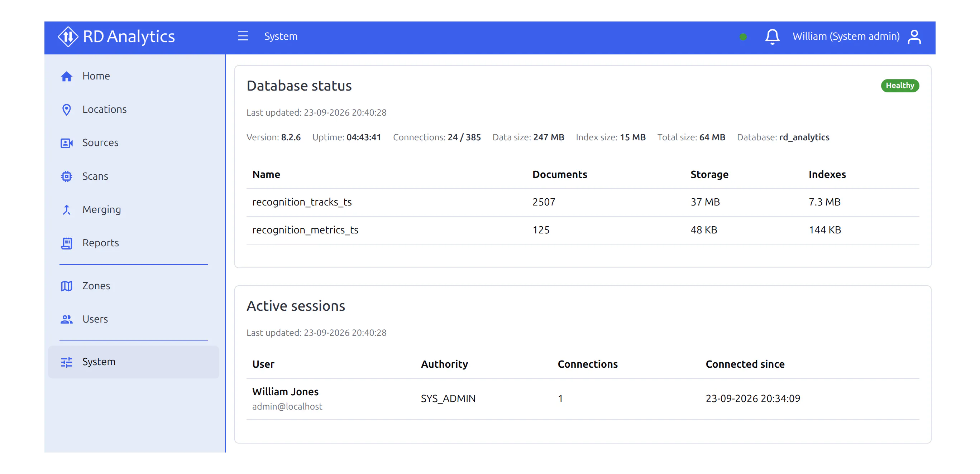Click the Merging arrows icon
This screenshot has width=980, height=474.
point(67,210)
